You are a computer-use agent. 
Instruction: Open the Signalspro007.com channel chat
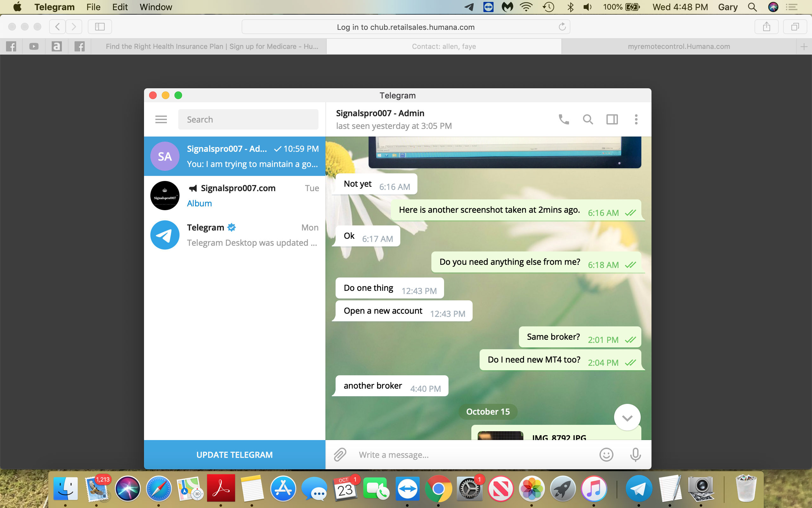(x=234, y=196)
